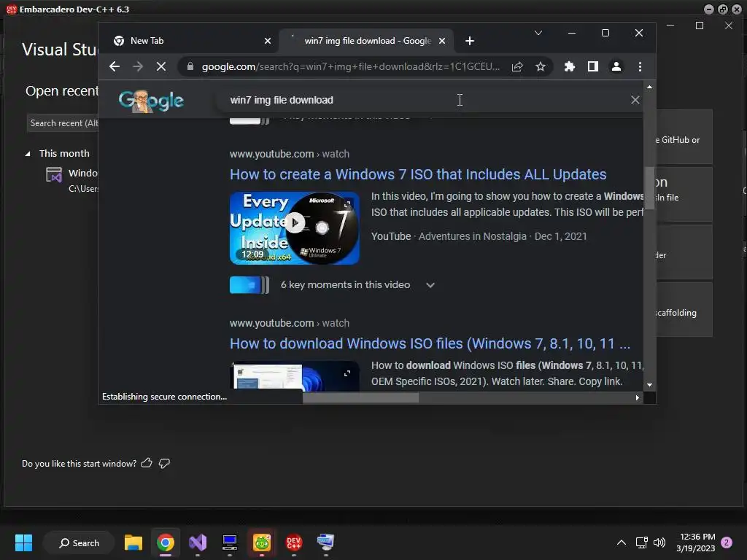Screen dimensions: 747x560
Task: Click Chrome horizontal scrollbar right arrow
Action: click(638, 397)
